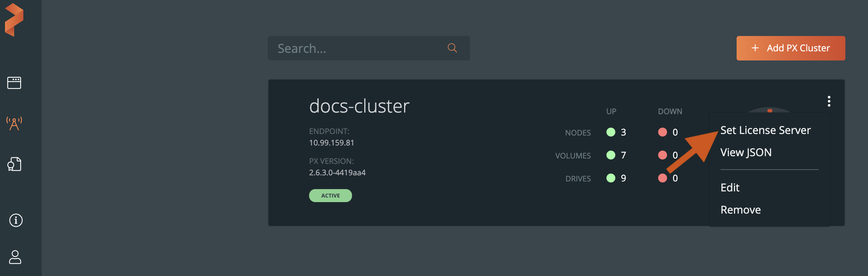Choose Remove in the cluster menu
This screenshot has height=276, width=868.
(740, 210)
